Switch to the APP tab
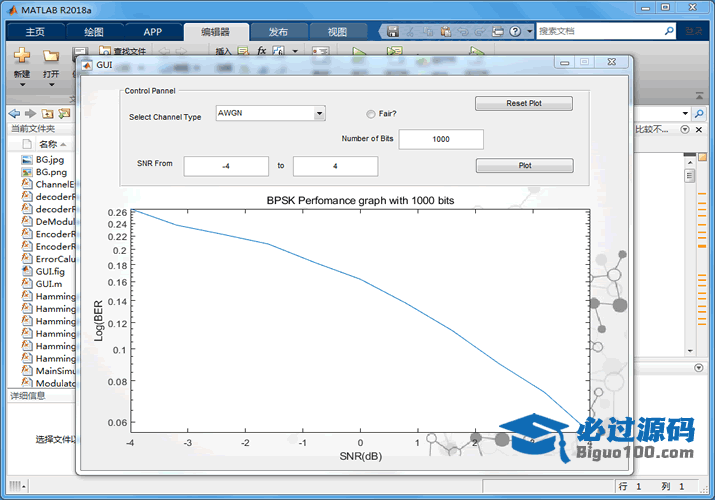The width and height of the screenshot is (715, 500). pos(153,32)
